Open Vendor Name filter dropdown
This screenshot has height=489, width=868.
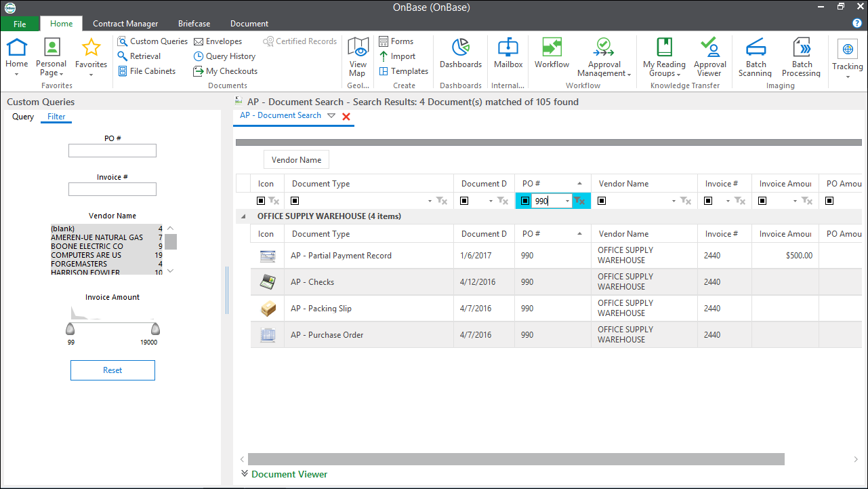(674, 201)
